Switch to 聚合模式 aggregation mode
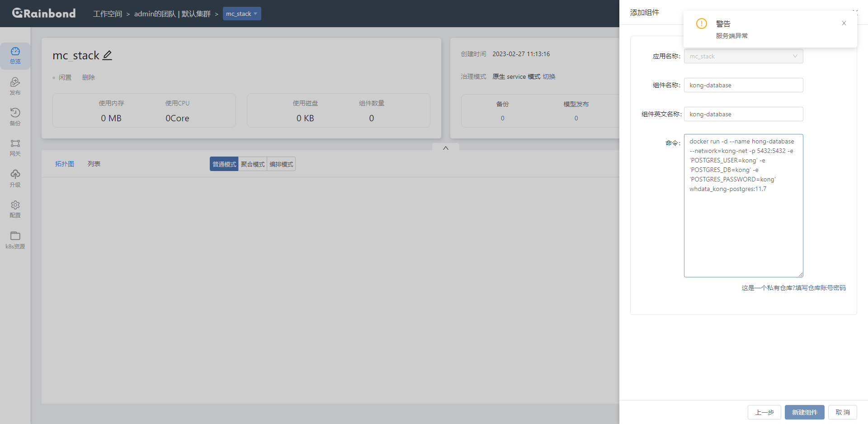The height and width of the screenshot is (424, 868). tap(252, 164)
